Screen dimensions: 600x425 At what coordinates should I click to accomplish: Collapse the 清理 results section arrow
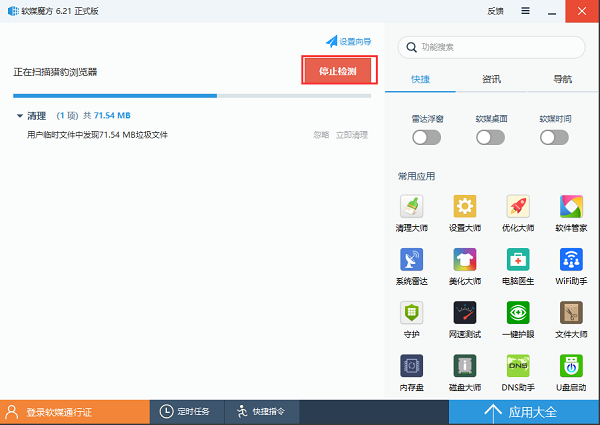coord(20,116)
